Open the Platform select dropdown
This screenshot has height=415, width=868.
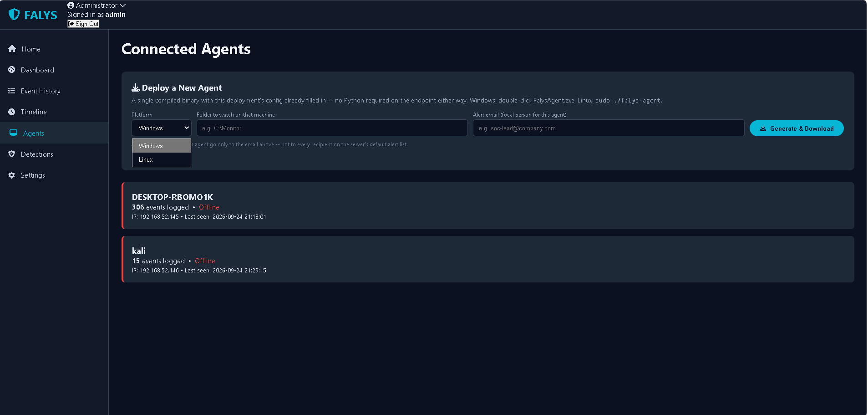162,128
